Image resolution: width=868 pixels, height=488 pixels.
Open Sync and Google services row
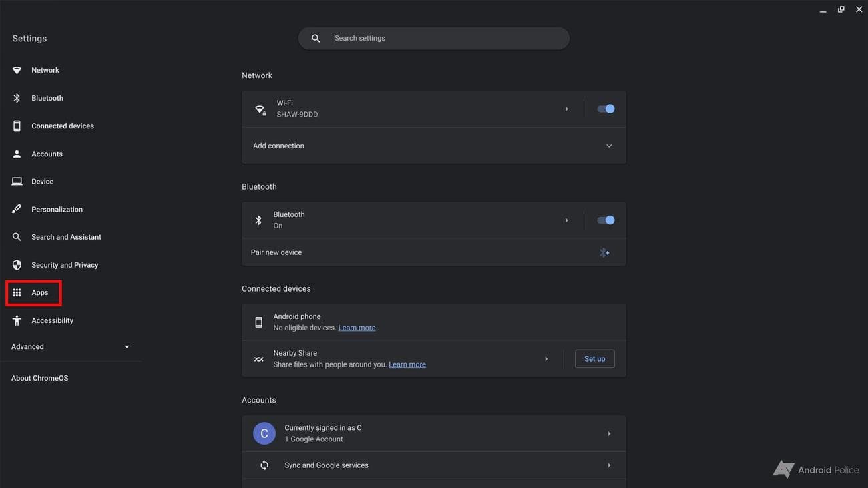pyautogui.click(x=434, y=465)
